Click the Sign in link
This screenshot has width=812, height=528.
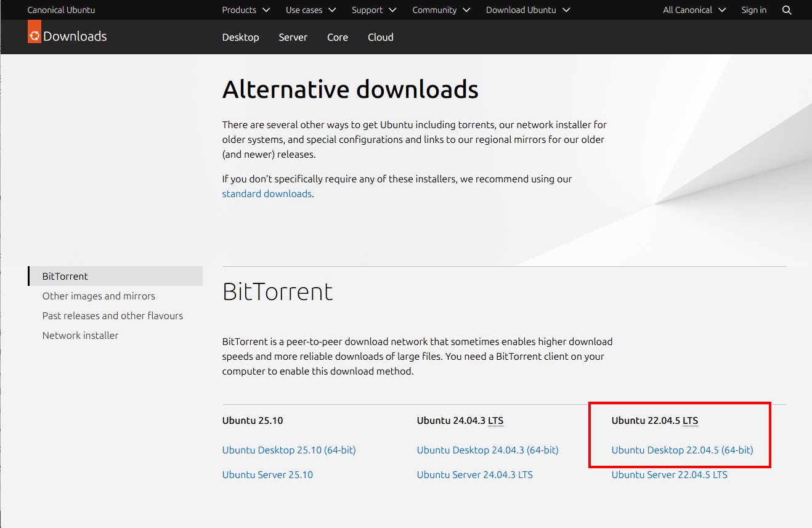coord(754,10)
